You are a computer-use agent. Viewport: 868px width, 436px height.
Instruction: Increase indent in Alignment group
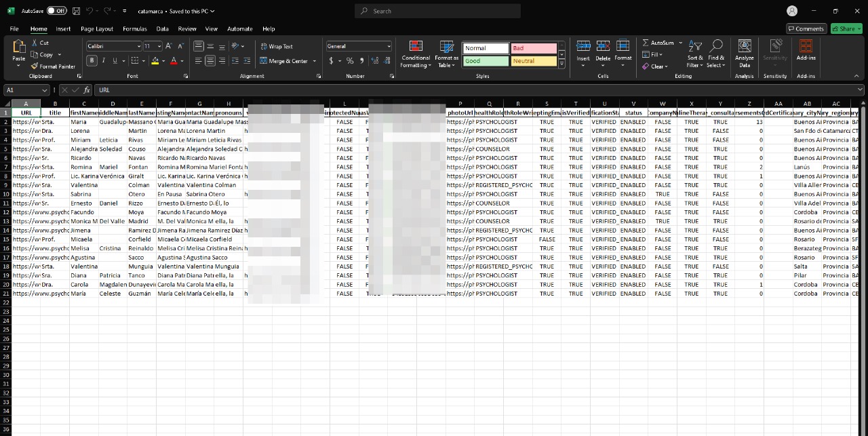[x=246, y=60]
